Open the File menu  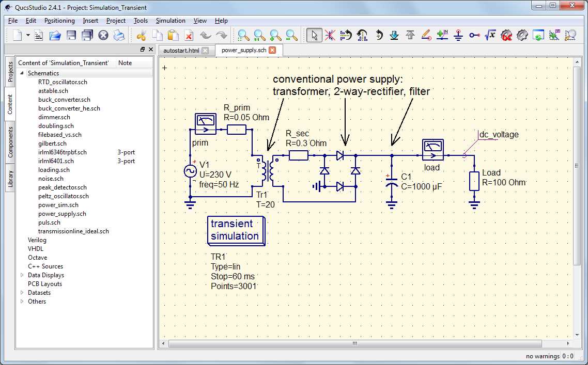click(13, 21)
